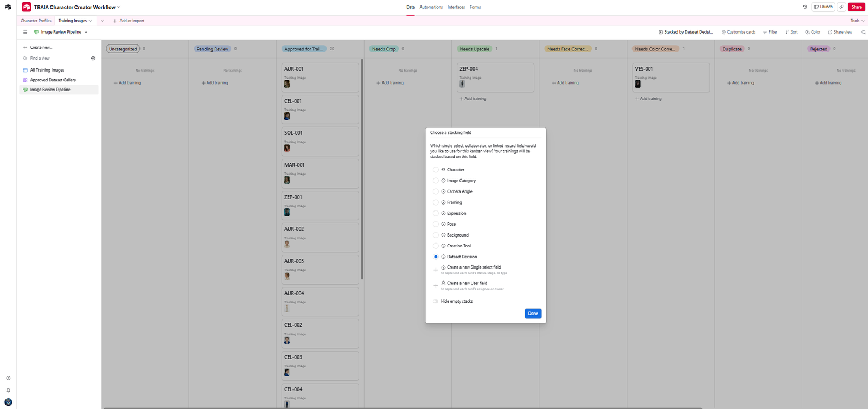868x409 pixels.
Task: Select the Expression radio option
Action: [x=436, y=213]
